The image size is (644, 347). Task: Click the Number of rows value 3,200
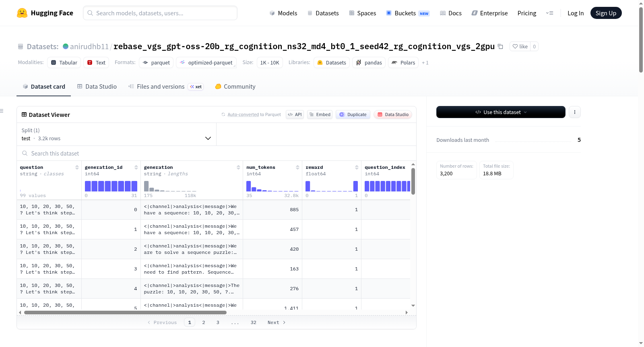tap(446, 174)
